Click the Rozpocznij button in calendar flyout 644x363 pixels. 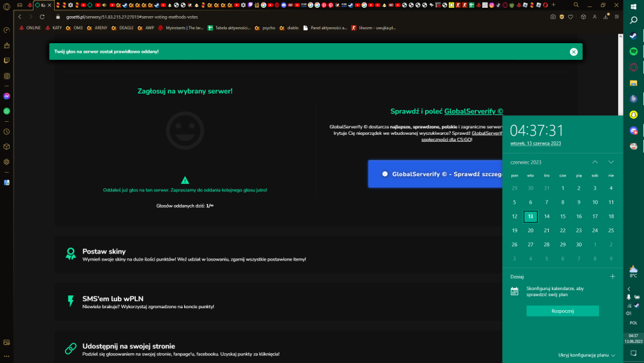click(x=562, y=311)
